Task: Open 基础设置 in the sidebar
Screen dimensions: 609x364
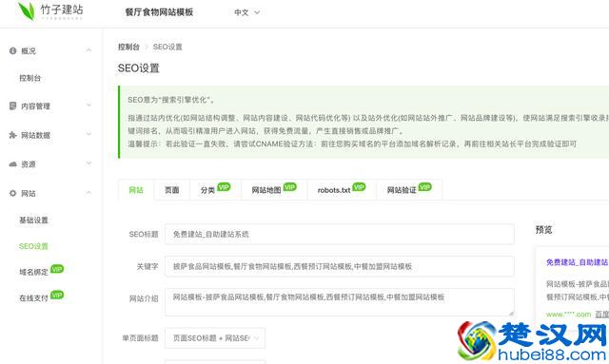Action: coord(34,220)
